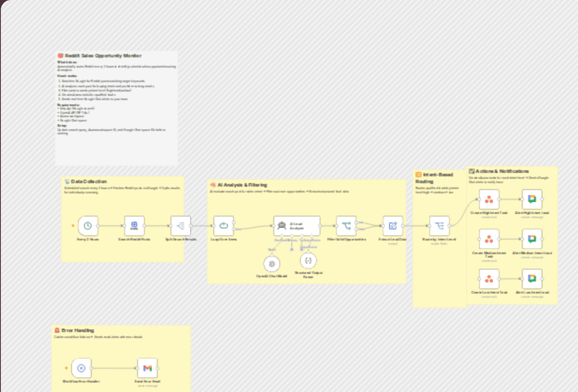Click the Reddit Sales Opportunity Monitor sticky note title
This screenshot has height=392, width=578.
tap(103, 56)
